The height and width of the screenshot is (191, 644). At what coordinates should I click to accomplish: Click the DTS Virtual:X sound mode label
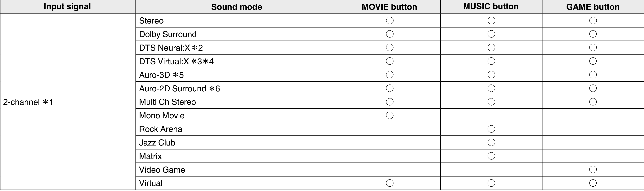coord(176,61)
